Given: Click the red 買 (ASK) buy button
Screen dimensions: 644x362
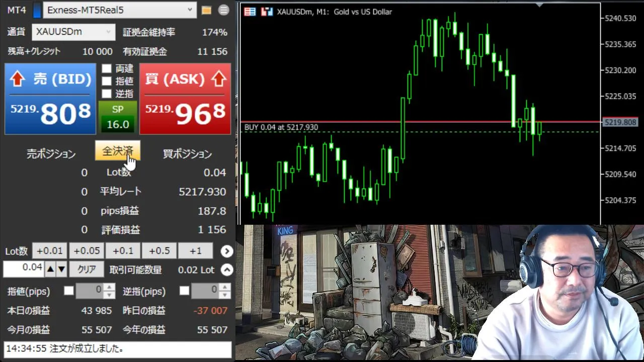Looking at the screenshot, I should tap(185, 99).
